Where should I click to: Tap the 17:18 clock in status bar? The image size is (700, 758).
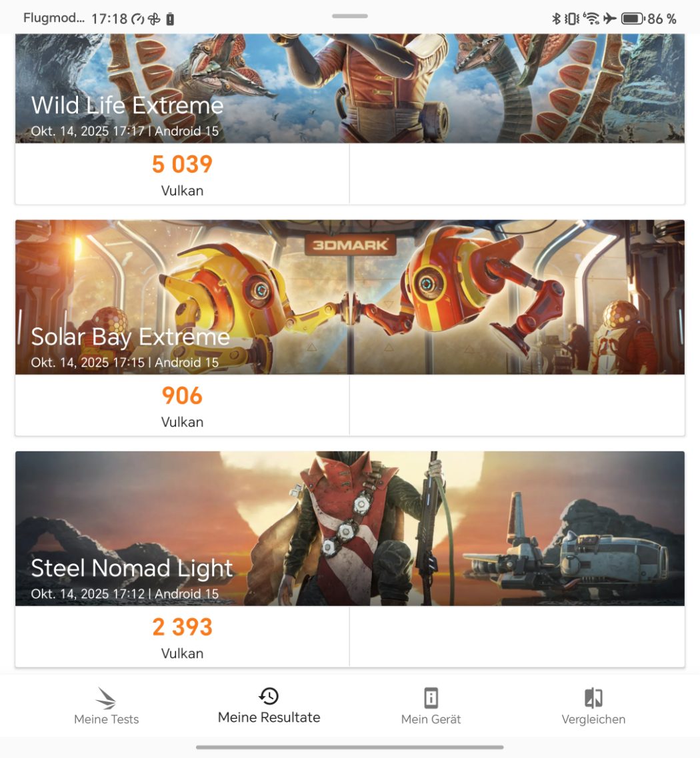pyautogui.click(x=109, y=19)
